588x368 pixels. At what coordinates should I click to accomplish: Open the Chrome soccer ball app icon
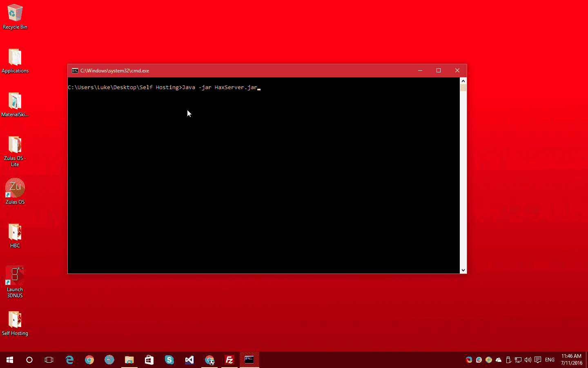tap(209, 360)
